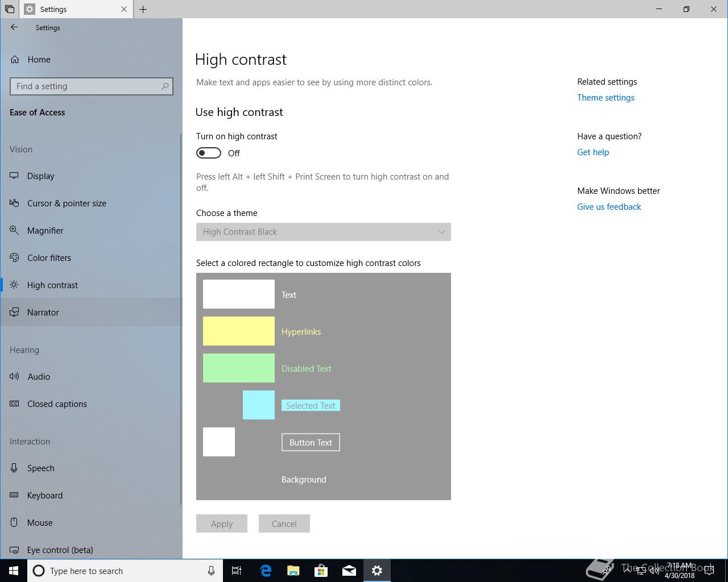Click the sidebar vertical scrollbar

(x=181, y=318)
